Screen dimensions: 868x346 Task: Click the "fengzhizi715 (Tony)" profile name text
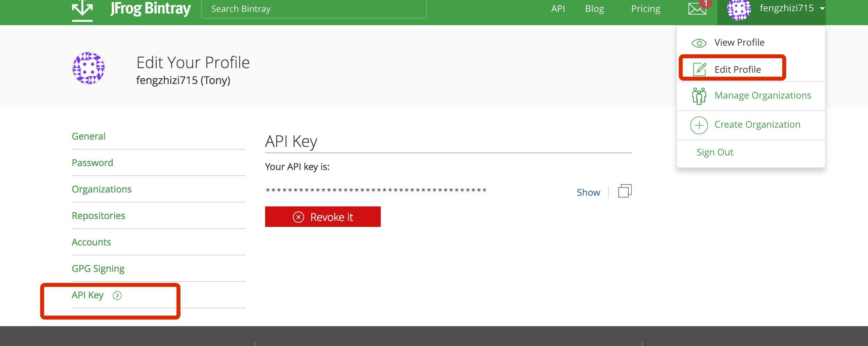[183, 80]
